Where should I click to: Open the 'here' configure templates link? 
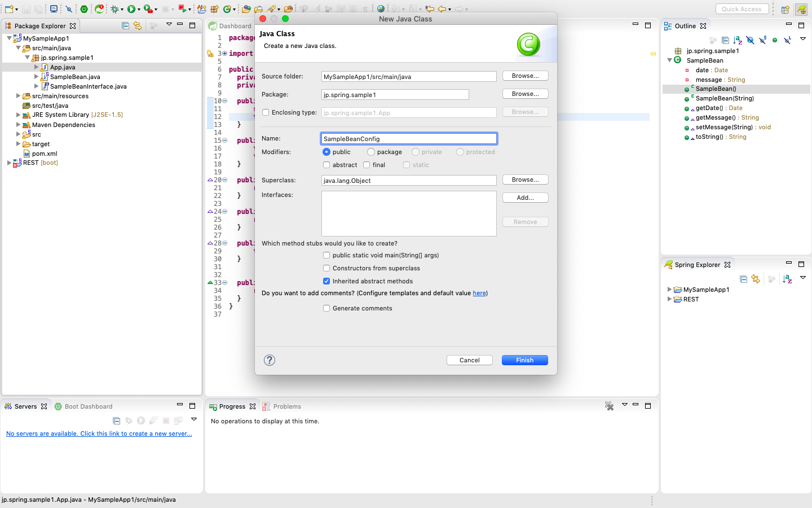point(479,293)
